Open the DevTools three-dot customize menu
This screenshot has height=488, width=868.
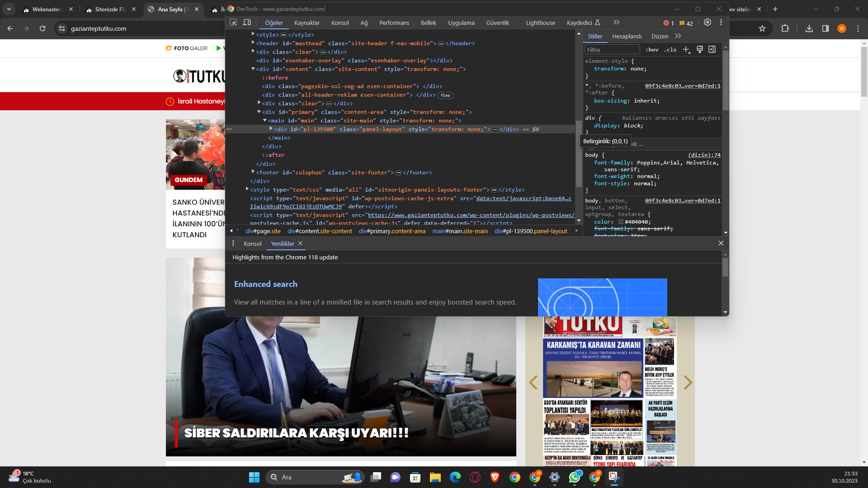[x=721, y=23]
